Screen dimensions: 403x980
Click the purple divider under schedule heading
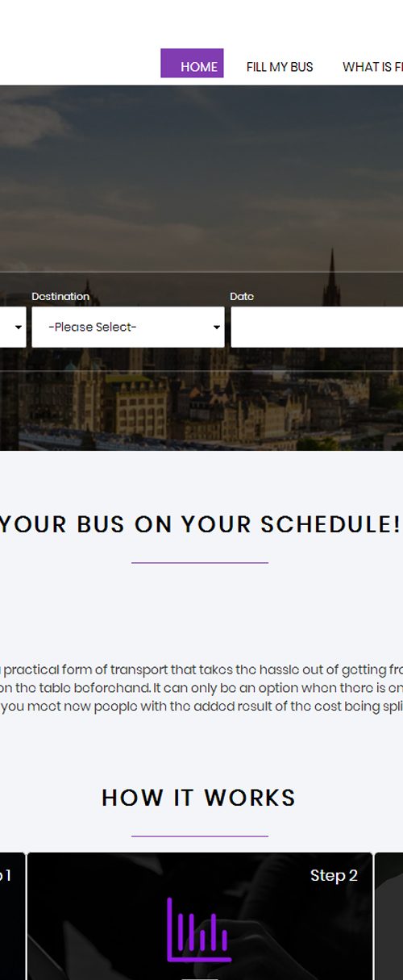pyautogui.click(x=200, y=562)
